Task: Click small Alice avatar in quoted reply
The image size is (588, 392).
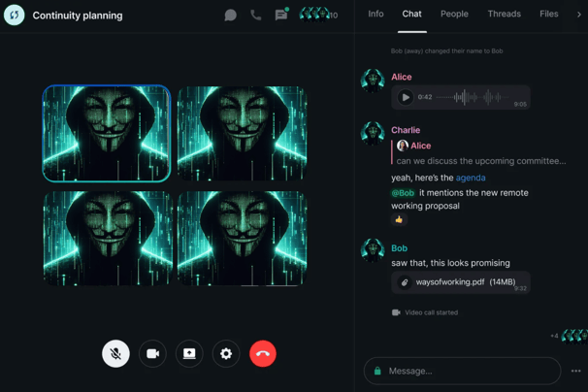Action: (403, 146)
